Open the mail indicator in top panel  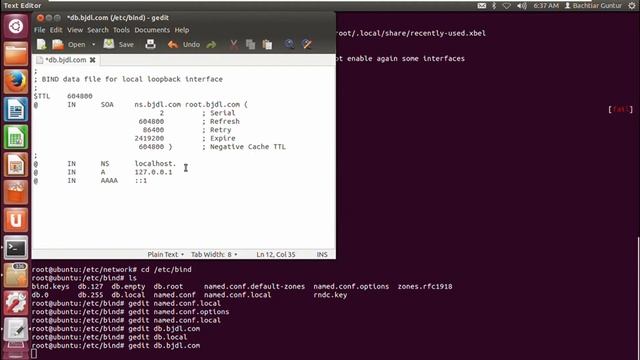click(482, 5)
